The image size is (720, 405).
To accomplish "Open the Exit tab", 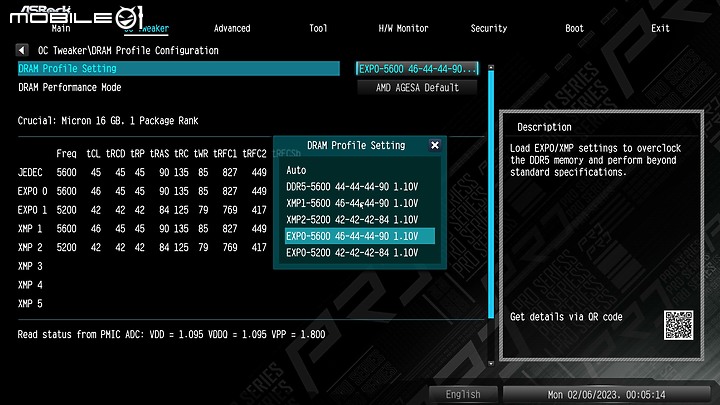I will [660, 28].
